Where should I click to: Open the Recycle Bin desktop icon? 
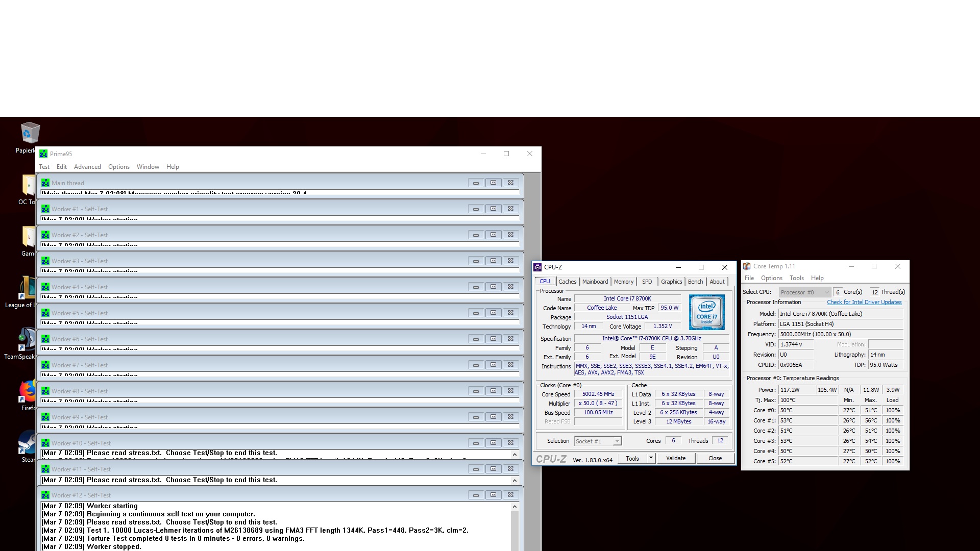coord(29,134)
